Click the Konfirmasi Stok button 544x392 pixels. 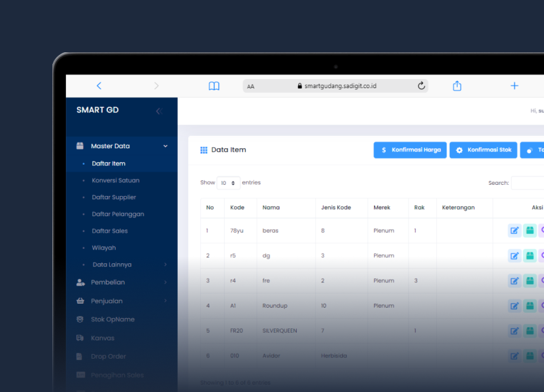point(483,150)
